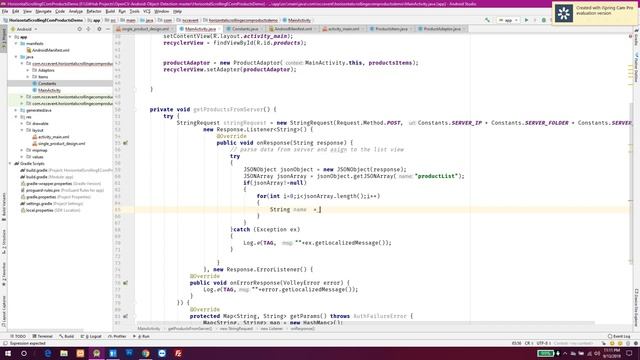640x360 pixels.
Task: Collapse the layout folder
Action: click(x=22, y=130)
